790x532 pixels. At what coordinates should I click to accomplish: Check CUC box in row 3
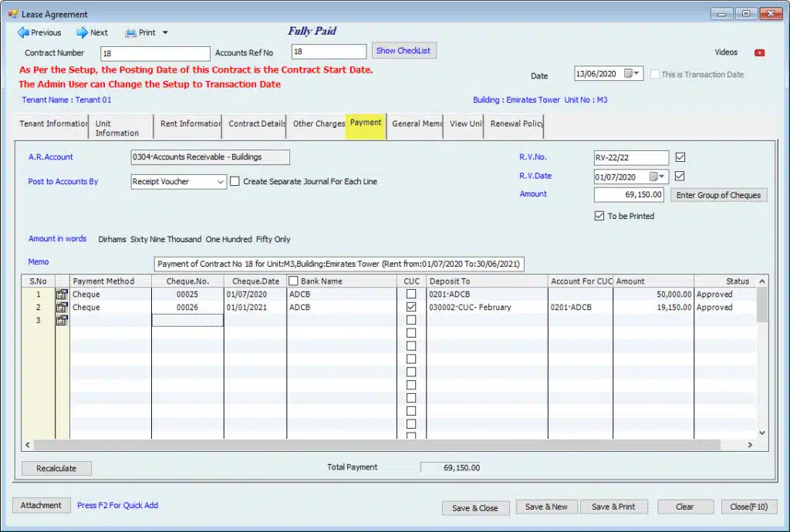(411, 320)
